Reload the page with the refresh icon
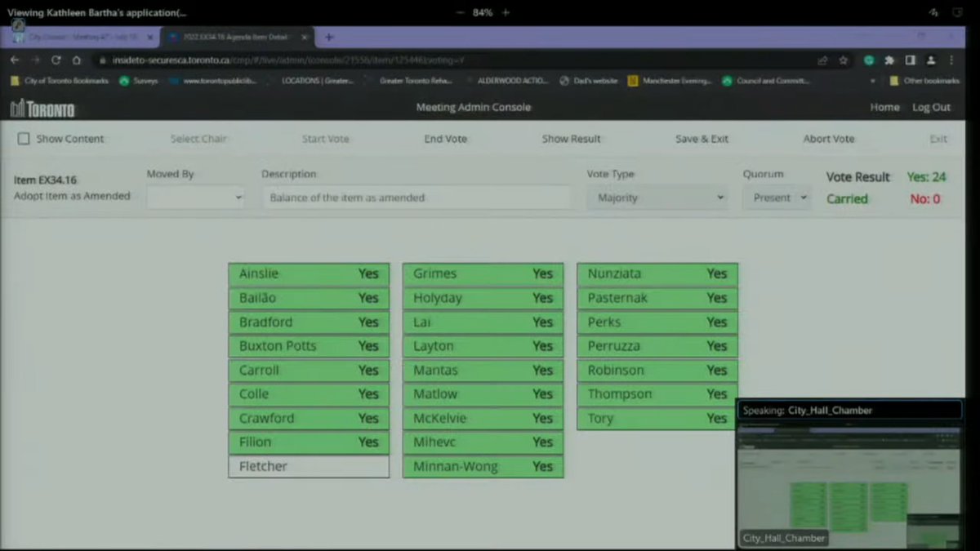980x551 pixels. pos(56,60)
